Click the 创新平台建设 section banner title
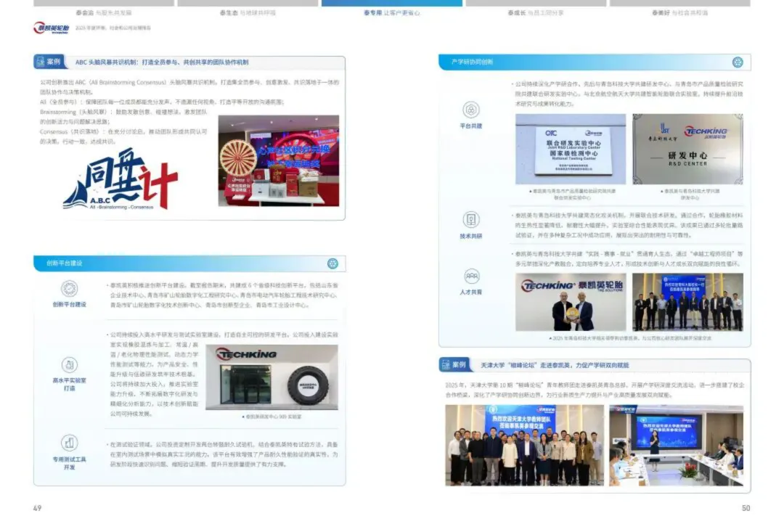 [64, 263]
